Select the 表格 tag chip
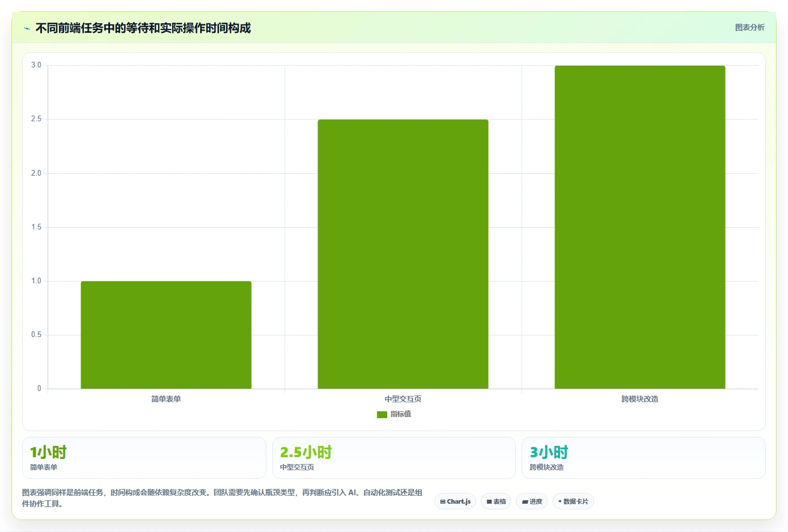 point(496,501)
